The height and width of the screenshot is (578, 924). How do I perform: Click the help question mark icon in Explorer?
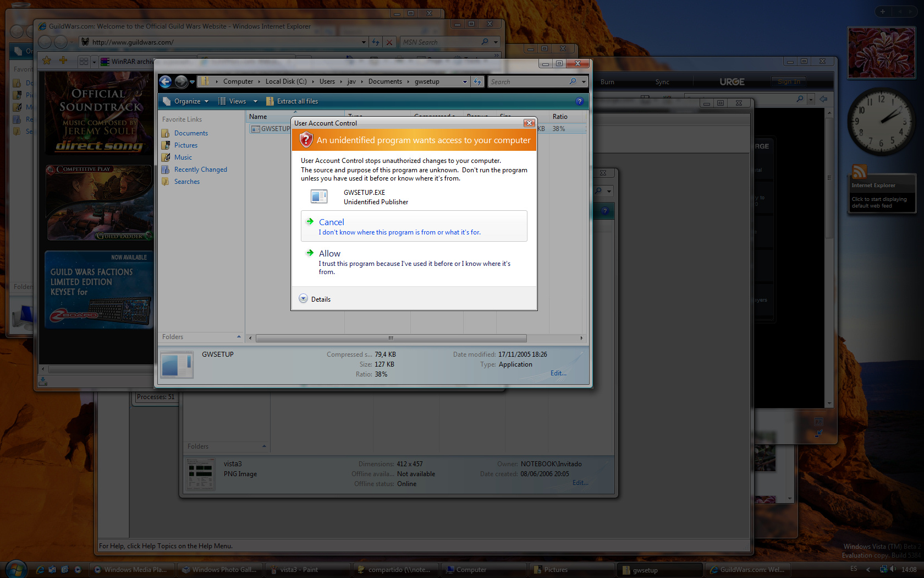pos(579,101)
